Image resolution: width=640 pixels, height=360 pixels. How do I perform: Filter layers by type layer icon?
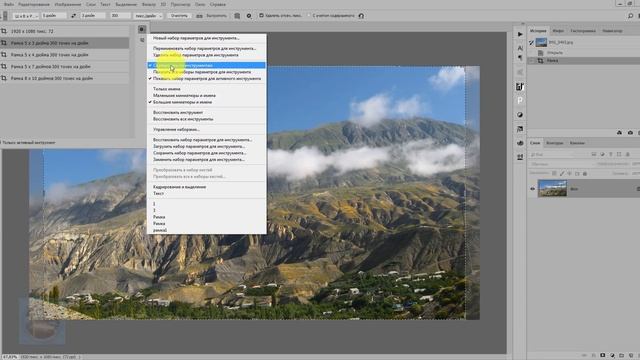pos(611,154)
